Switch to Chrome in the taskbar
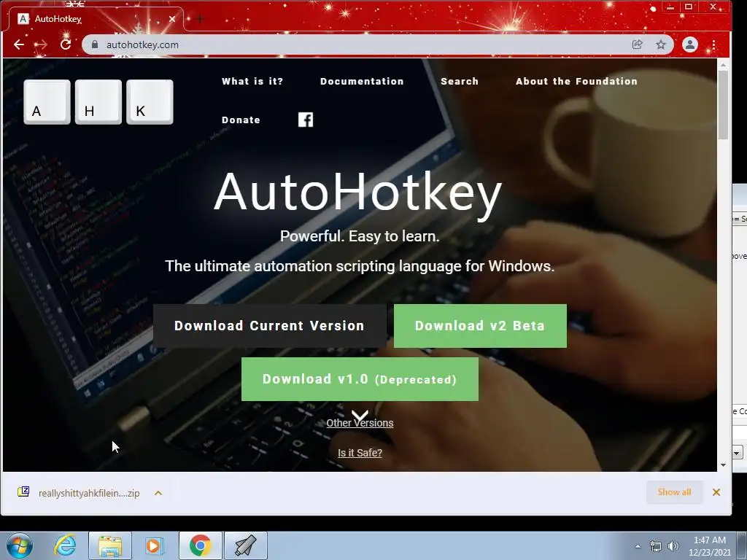Image resolution: width=747 pixels, height=560 pixels. (x=200, y=545)
